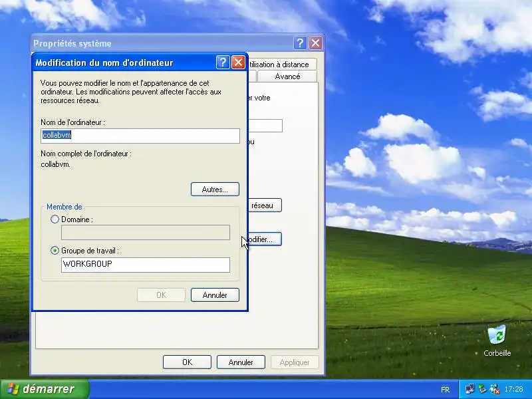Open the Windows Messenger tray icon
This screenshot has width=532, height=399.
495,389
